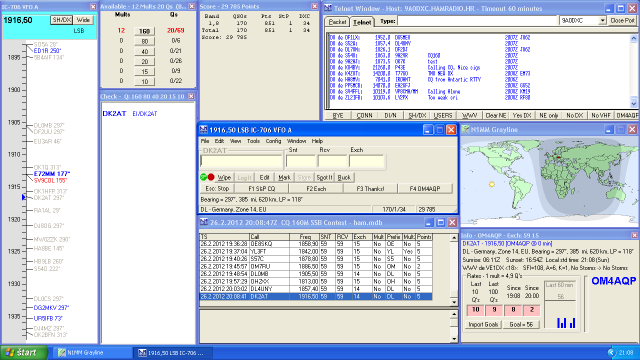Viewport: 640px width, 360px height.
Task: Click the green S&P status dot
Action: tap(203, 177)
